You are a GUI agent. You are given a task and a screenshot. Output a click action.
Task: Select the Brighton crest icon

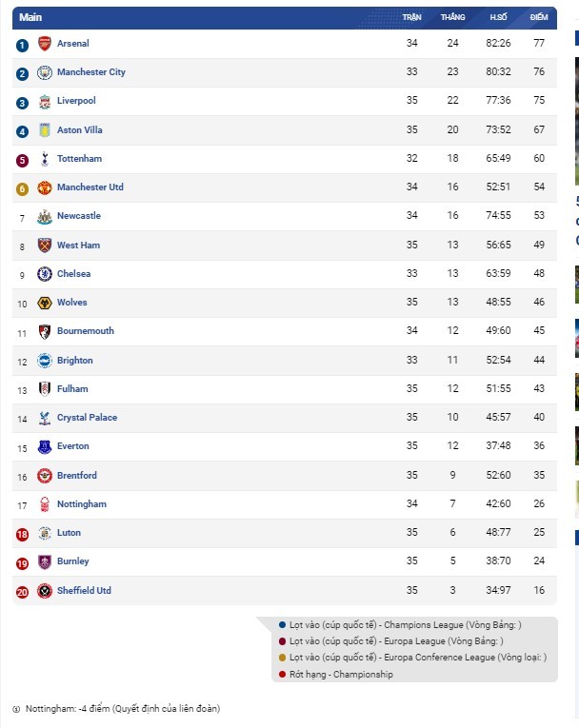(x=45, y=361)
